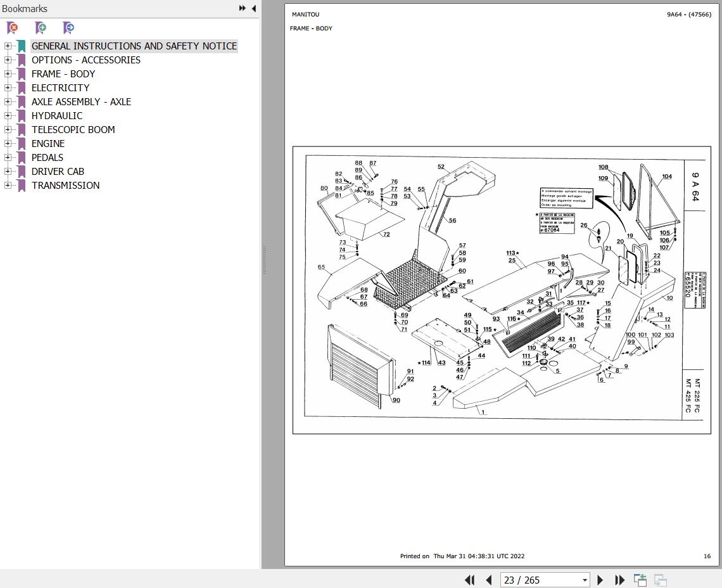Click the next view icon
Viewport: 722px width, 588px height.
(x=661, y=580)
